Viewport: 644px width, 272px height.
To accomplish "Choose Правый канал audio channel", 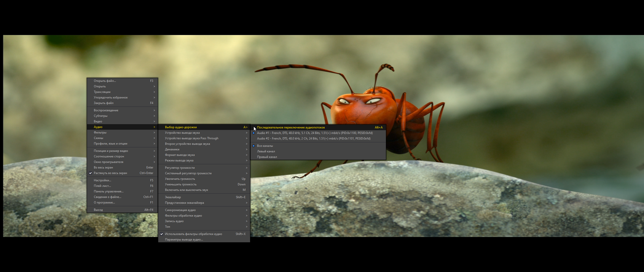I will pyautogui.click(x=267, y=157).
